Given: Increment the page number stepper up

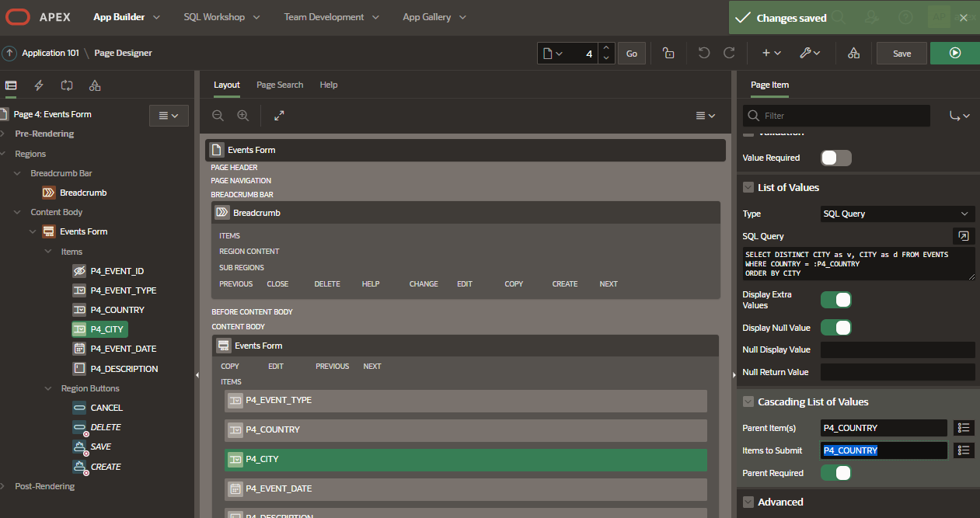Looking at the screenshot, I should (607, 47).
